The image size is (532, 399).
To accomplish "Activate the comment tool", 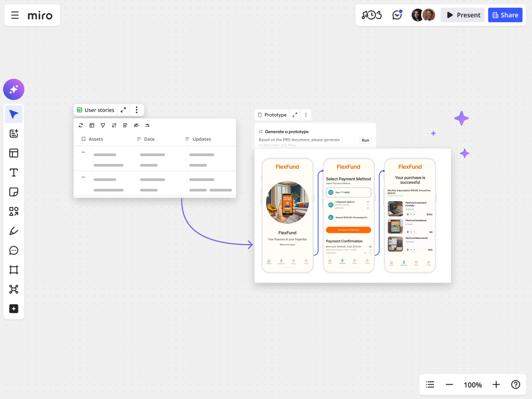I will 14,250.
